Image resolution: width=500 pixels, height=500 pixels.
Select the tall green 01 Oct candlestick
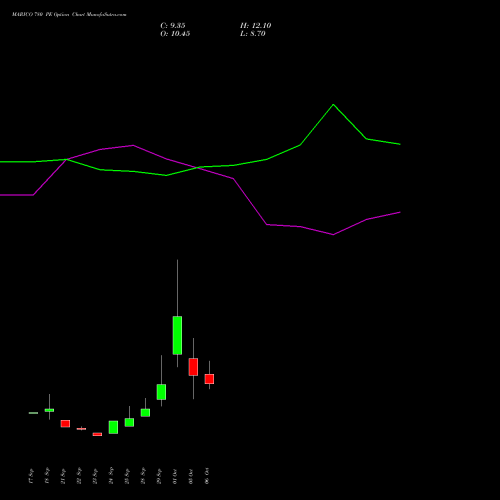point(177,335)
